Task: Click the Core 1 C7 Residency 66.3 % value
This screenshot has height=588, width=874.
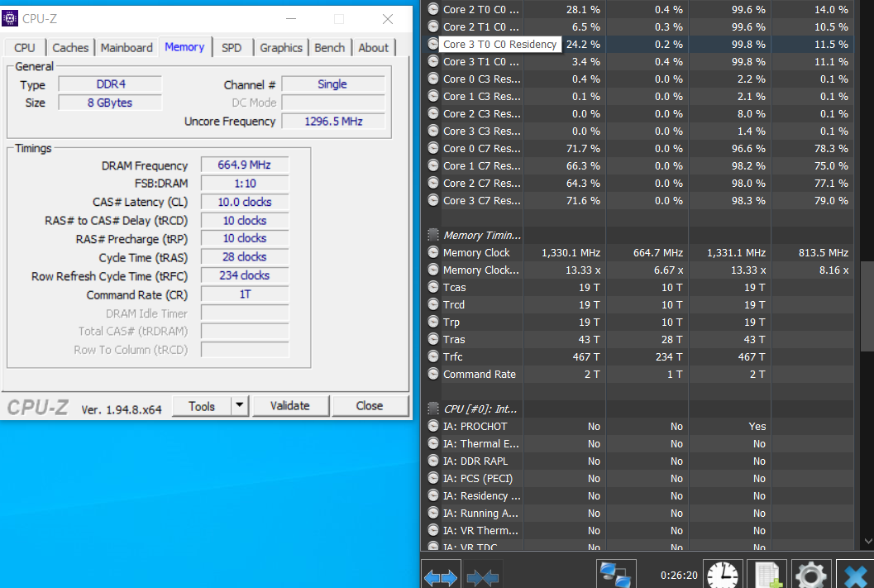Action: (583, 166)
